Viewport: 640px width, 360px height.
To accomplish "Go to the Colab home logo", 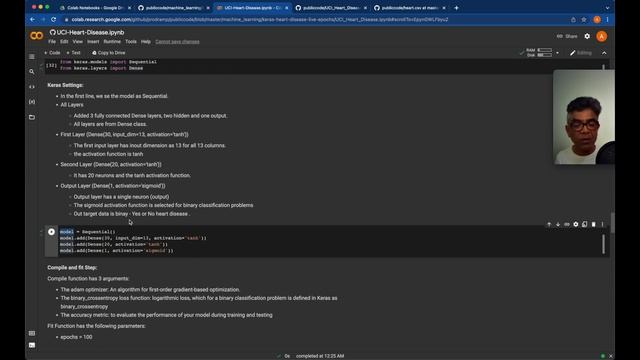I will click(36, 36).
